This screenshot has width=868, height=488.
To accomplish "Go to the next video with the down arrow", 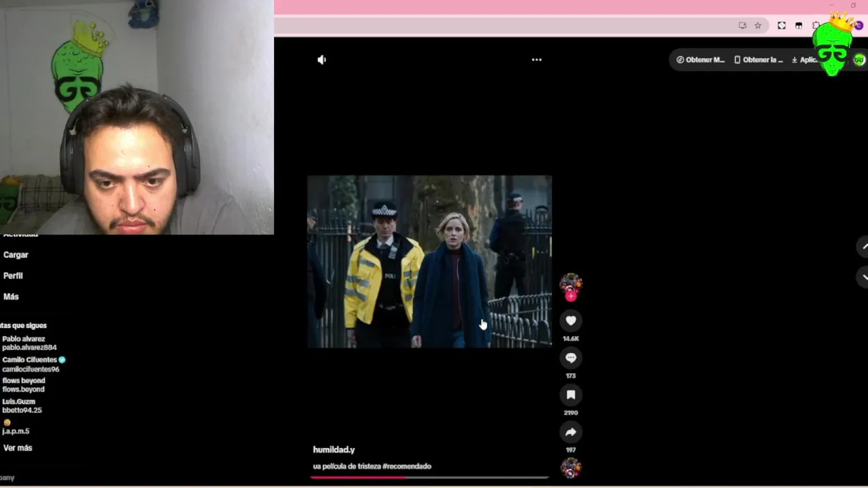I will click(863, 277).
